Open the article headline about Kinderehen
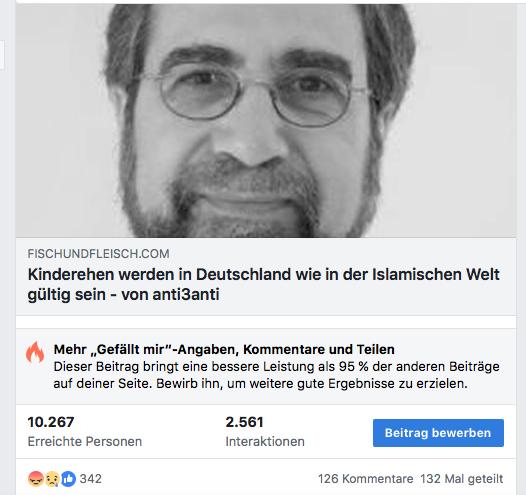The height and width of the screenshot is (495, 526). (x=264, y=284)
